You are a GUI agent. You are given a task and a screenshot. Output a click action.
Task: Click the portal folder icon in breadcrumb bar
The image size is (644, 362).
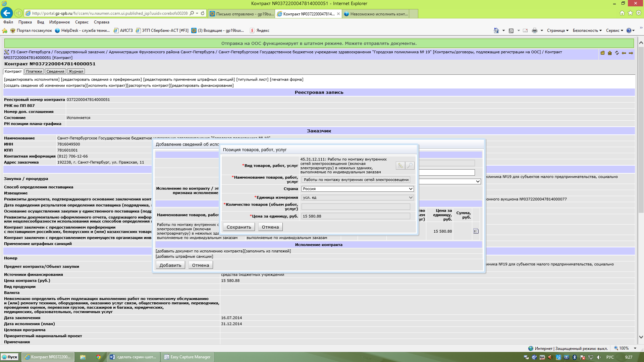[x=603, y=53]
